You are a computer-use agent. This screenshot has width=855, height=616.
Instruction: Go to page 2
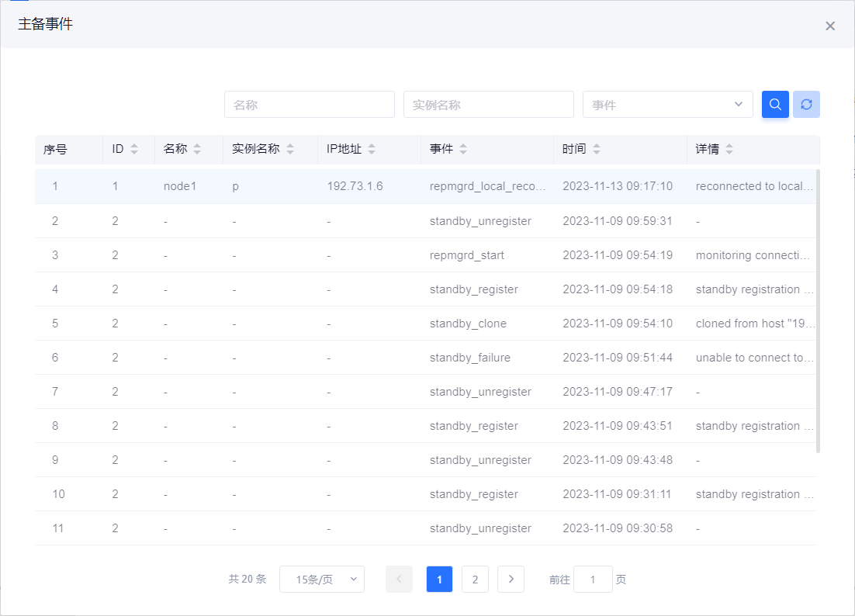tap(475, 580)
